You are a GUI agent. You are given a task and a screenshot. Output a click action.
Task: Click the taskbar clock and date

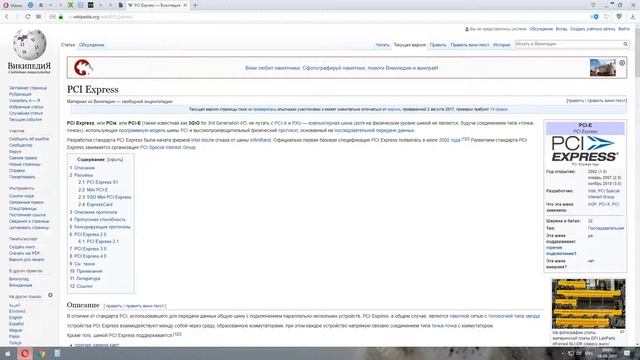[607, 353]
